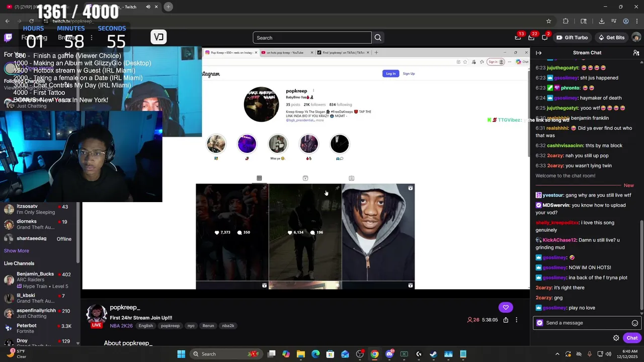The width and height of the screenshot is (644, 362).
Task: Open whispers with badge 2
Action: (x=544, y=38)
